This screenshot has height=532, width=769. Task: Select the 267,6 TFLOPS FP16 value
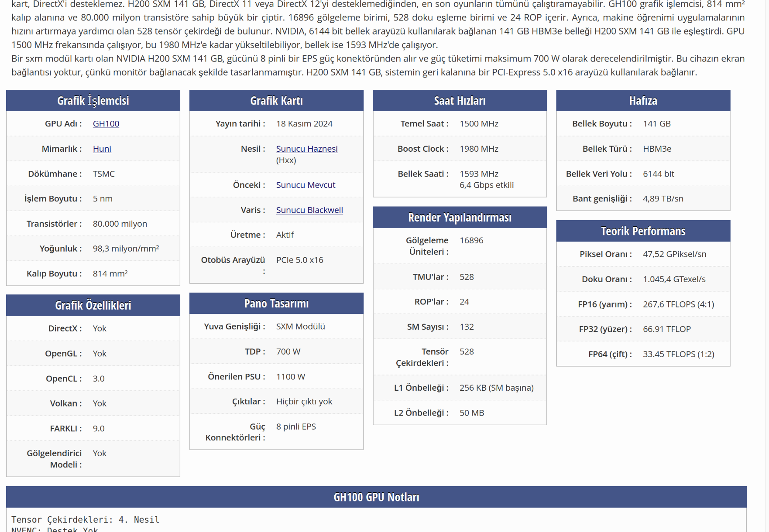click(x=678, y=304)
